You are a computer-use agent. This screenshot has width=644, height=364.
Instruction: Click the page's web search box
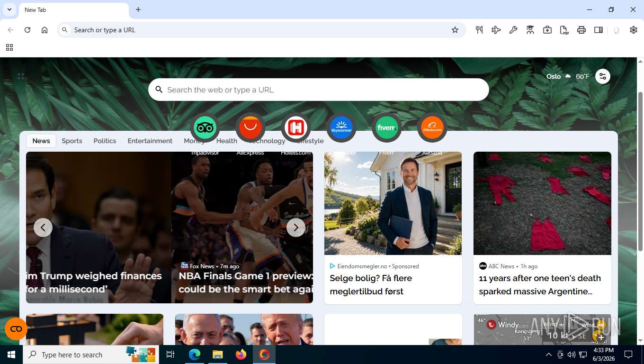point(319,90)
